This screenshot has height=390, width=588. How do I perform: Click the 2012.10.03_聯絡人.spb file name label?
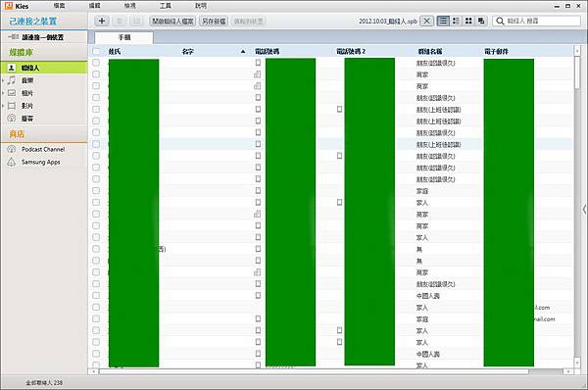[388, 21]
